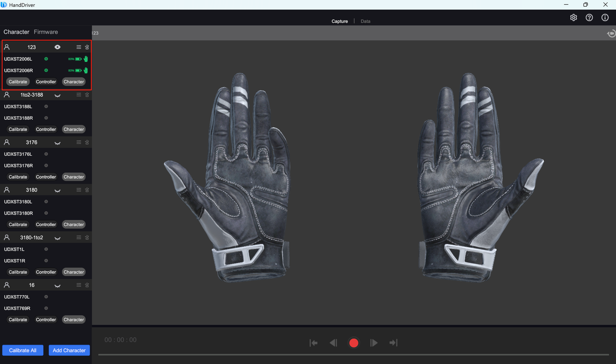Show character 1to2-3188 via closed-eye icon
The width and height of the screenshot is (616, 364).
tap(57, 95)
